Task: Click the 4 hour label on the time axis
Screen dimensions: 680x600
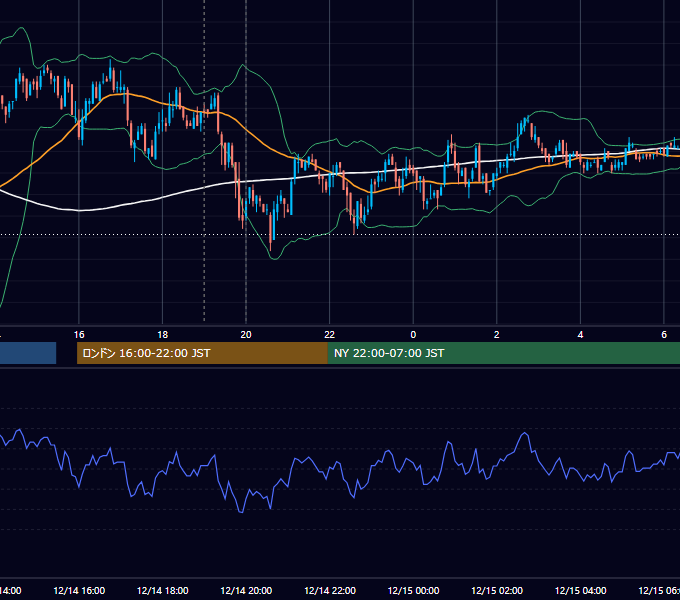Action: (580, 335)
